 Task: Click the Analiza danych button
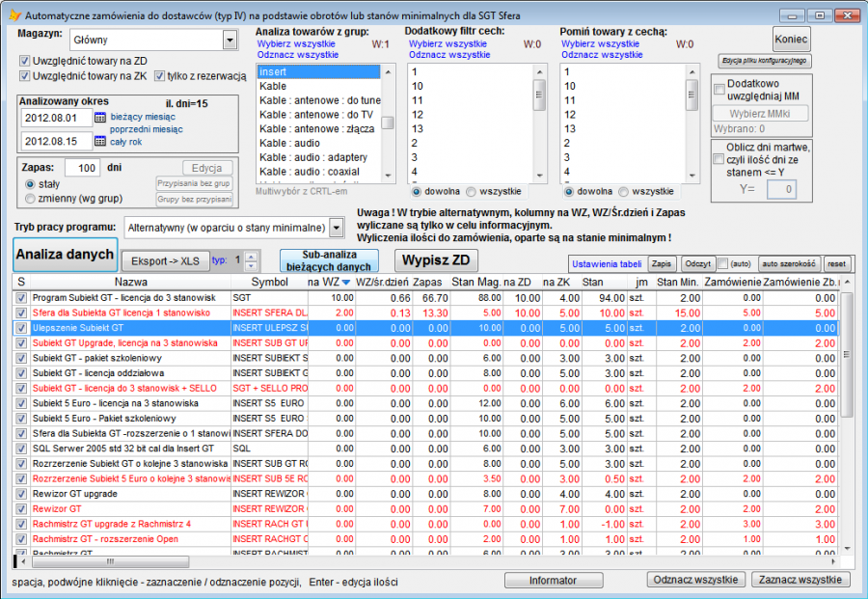(65, 255)
